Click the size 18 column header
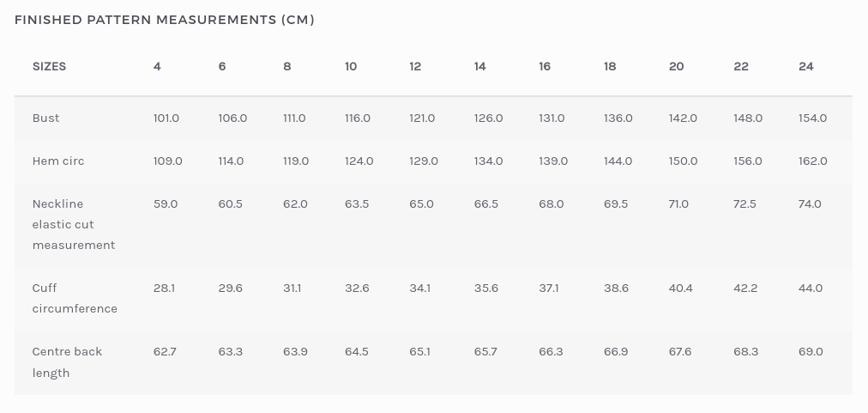Image resolution: width=868 pixels, height=413 pixels. (610, 66)
